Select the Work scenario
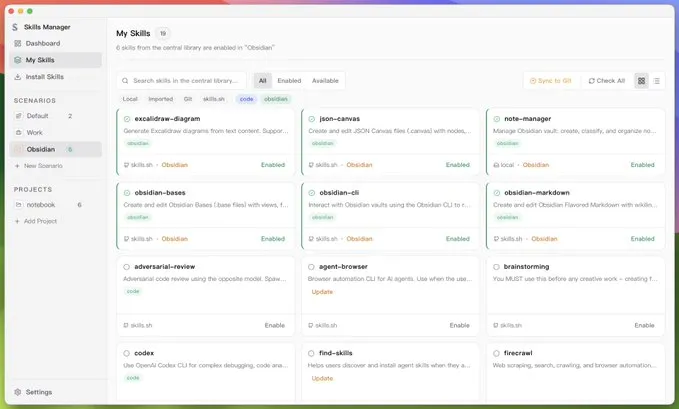This screenshot has width=679, height=409. (x=55, y=133)
